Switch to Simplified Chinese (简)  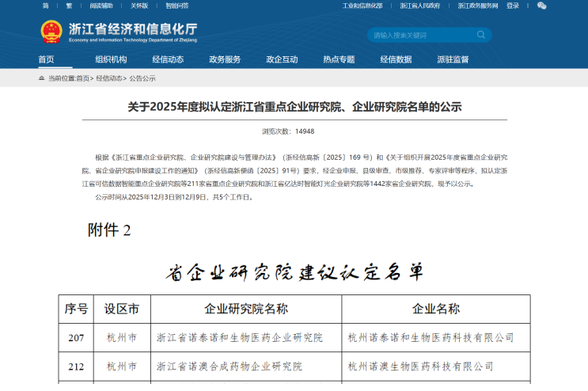[x=45, y=6]
